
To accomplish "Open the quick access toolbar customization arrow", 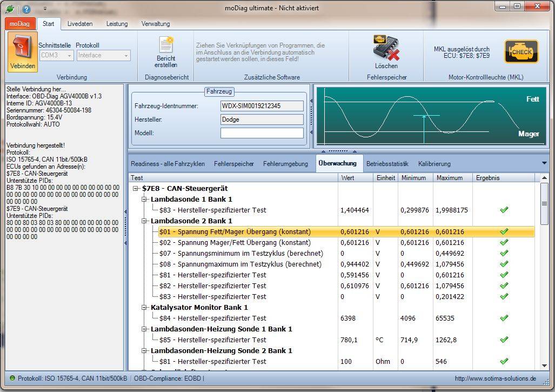I will [x=45, y=9].
